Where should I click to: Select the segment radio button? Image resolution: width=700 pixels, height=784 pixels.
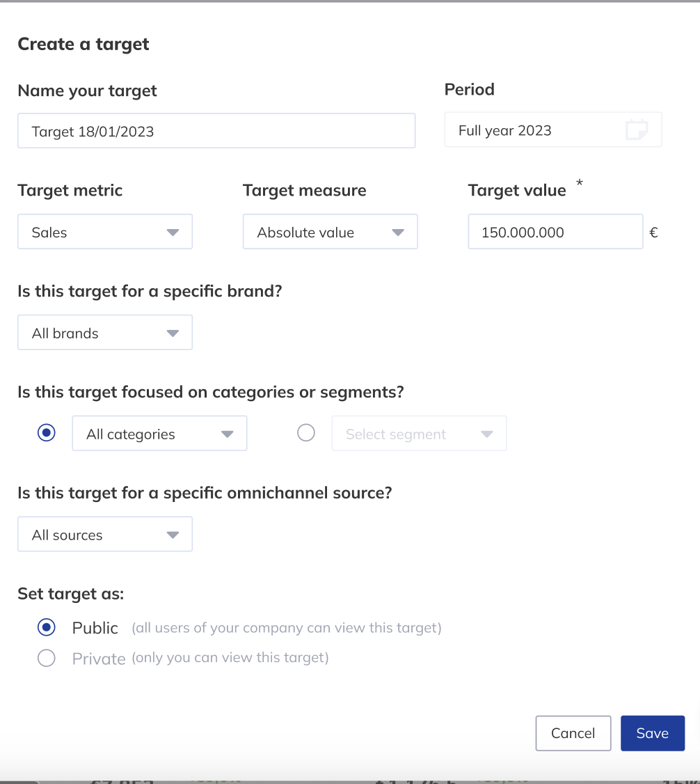click(x=306, y=433)
